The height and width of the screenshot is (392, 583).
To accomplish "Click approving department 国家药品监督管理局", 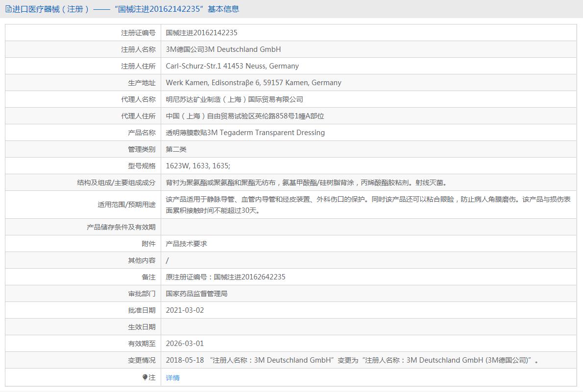I will pos(196,294).
